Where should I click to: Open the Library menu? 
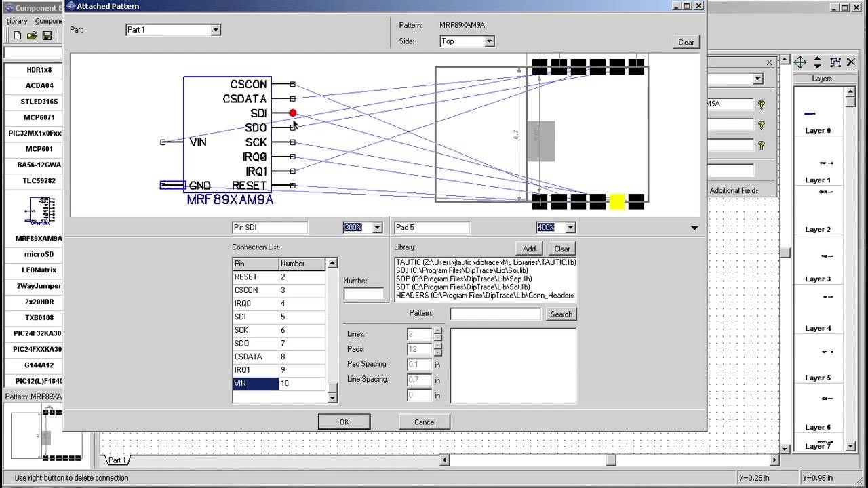17,21
